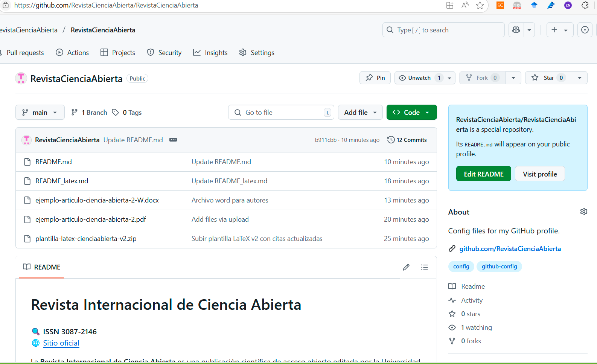Screen dimensions: 597x364
Task: Open the repository Settings tab
Action: [x=257, y=53]
